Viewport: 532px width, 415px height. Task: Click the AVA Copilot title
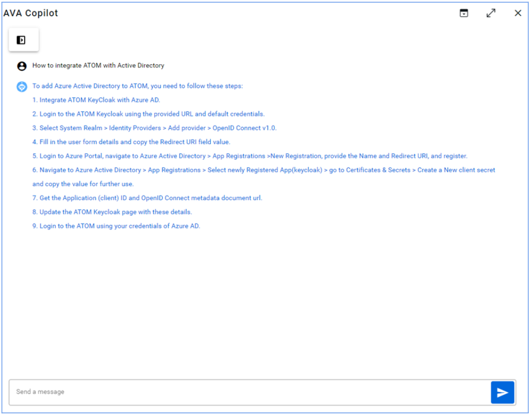click(x=31, y=13)
